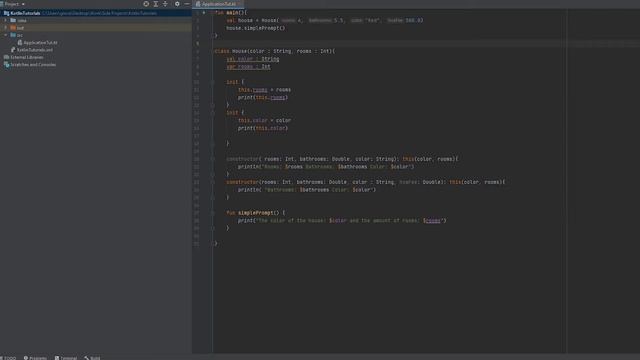640x360 pixels.
Task: Click 'fun simplePrompt()' declaration
Action: (x=256, y=213)
